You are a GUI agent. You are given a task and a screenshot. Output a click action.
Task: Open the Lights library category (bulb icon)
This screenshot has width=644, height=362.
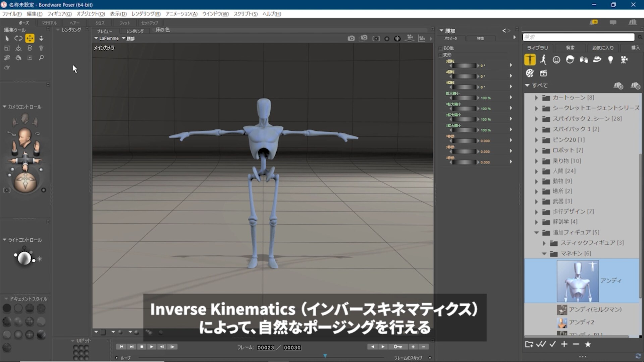pos(610,60)
